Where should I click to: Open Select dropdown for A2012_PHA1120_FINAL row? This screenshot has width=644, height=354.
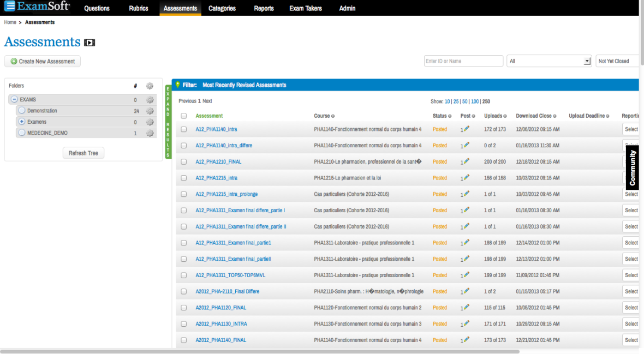[631, 308]
